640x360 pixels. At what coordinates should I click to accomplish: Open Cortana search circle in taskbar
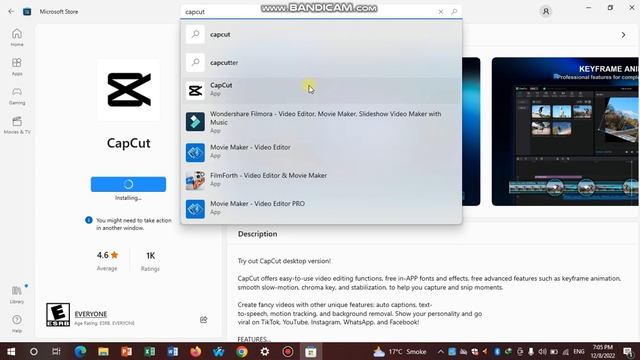33,351
